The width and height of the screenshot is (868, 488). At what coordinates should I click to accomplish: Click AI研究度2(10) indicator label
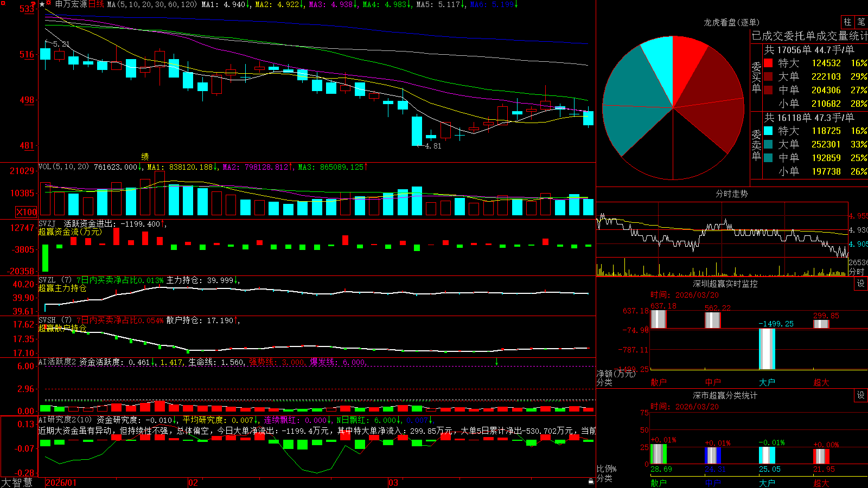click(65, 420)
